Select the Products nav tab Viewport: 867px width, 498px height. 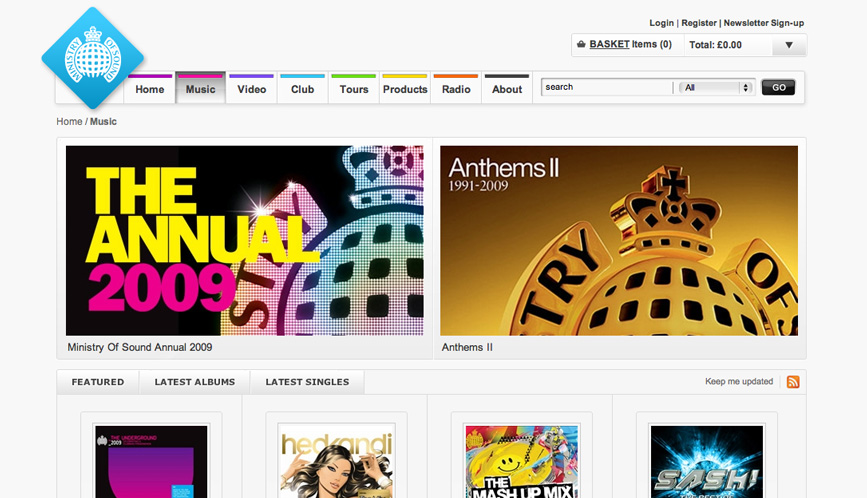tap(405, 89)
